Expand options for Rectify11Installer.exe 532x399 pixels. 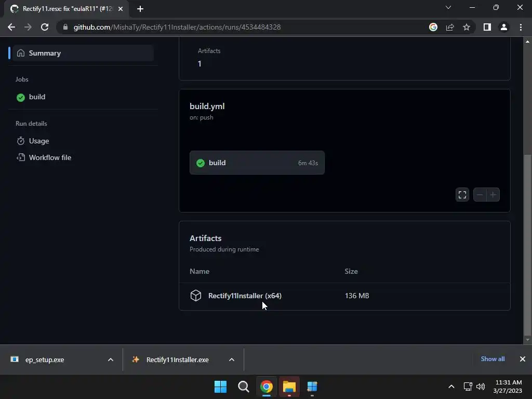[x=232, y=360]
